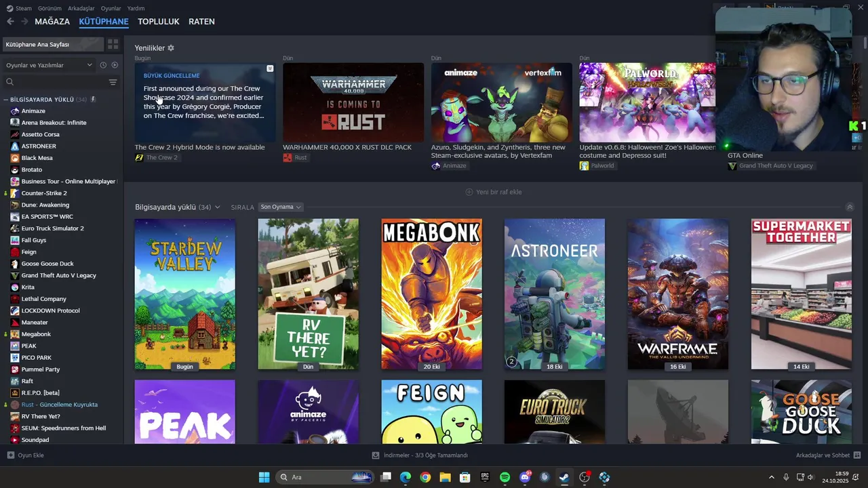Click Windows Start button
Viewport: 868px width, 488px height.
[x=264, y=477]
